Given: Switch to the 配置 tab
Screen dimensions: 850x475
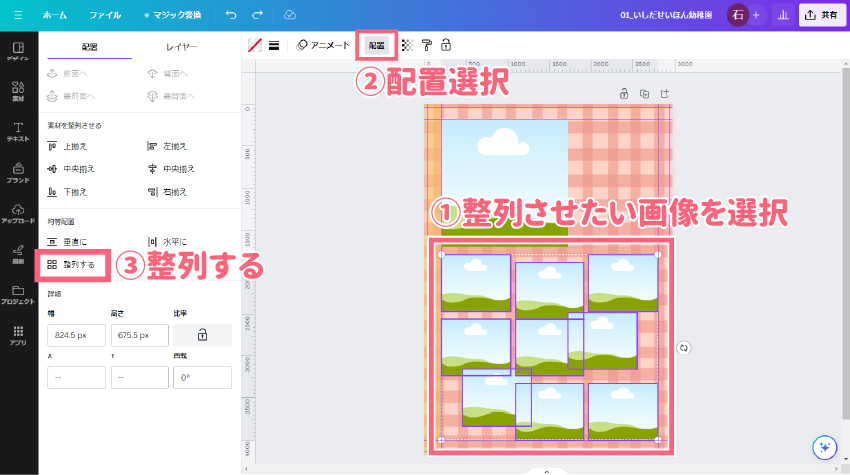Looking at the screenshot, I should click(89, 47).
